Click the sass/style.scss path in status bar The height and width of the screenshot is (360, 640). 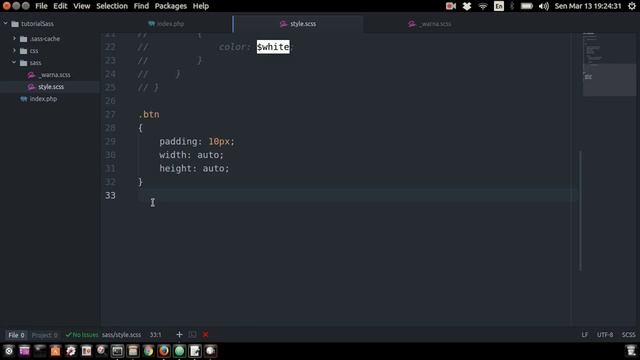(121, 335)
